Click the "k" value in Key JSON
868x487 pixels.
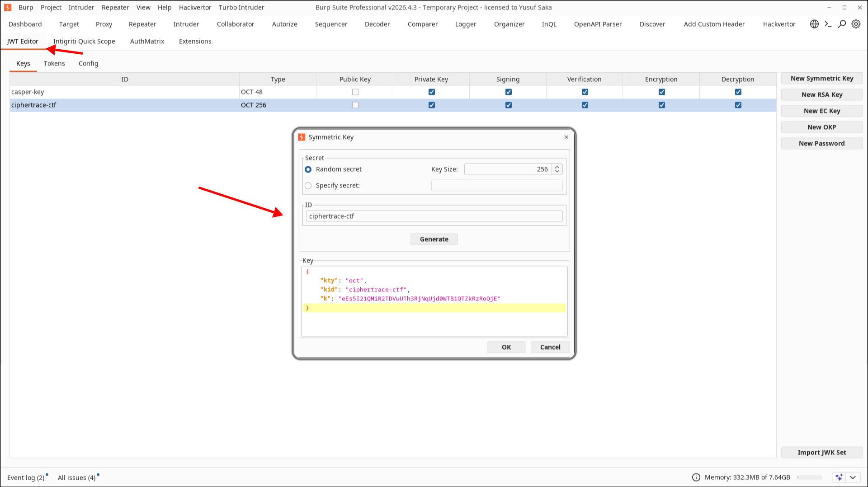[x=419, y=299]
